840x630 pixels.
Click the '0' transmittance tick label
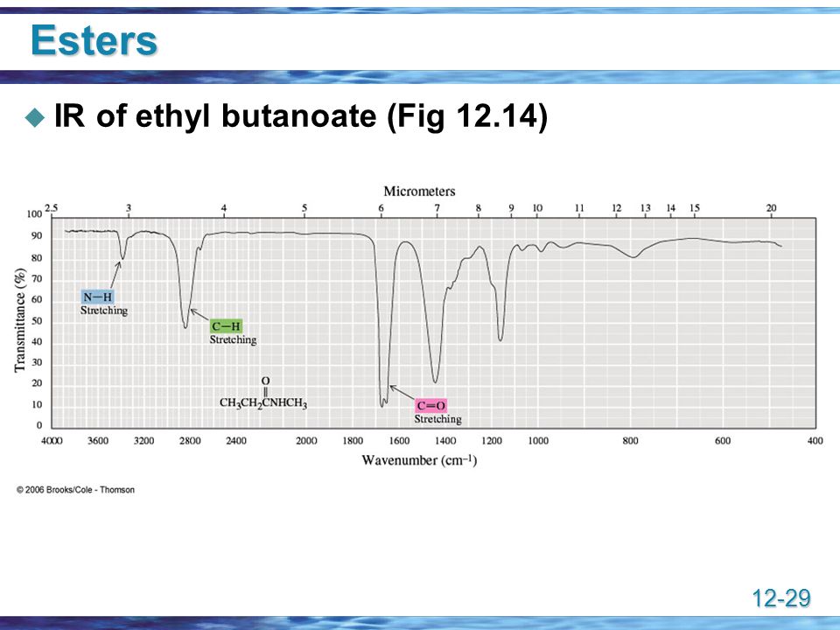click(39, 425)
